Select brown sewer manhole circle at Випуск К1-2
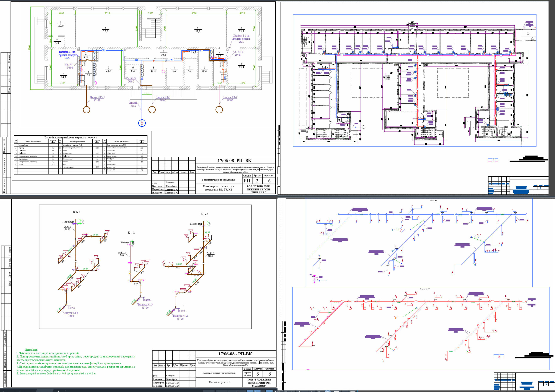The image size is (555, 392). (x=219, y=109)
